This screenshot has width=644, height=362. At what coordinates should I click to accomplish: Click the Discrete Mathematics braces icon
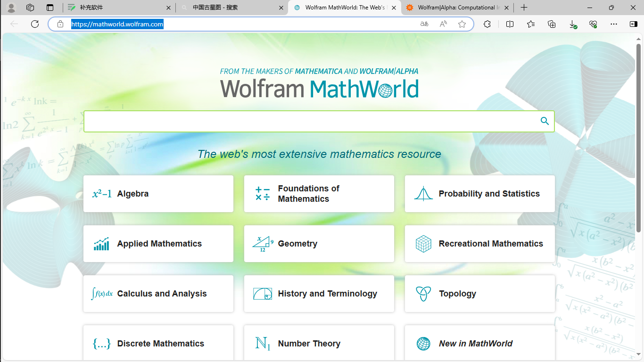tap(102, 344)
